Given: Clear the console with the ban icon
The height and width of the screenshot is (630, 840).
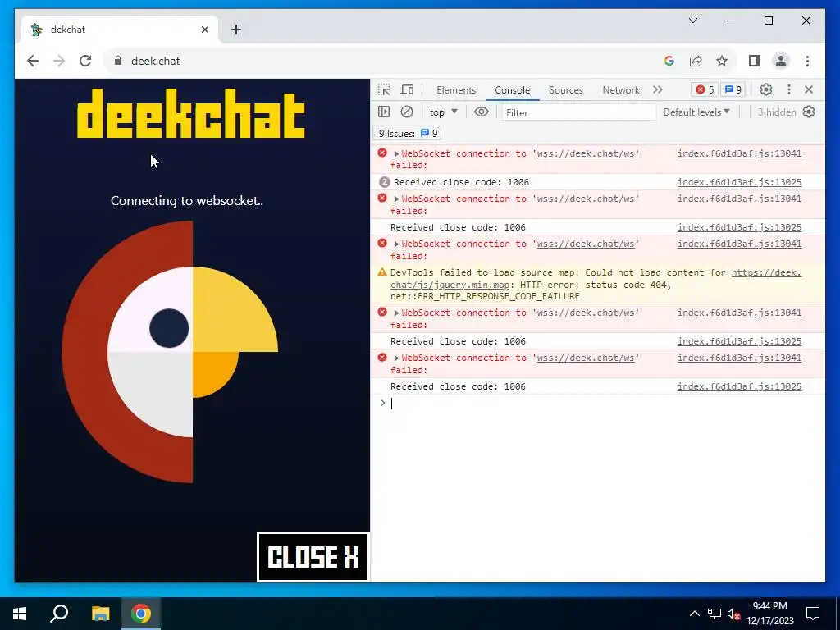Looking at the screenshot, I should pyautogui.click(x=407, y=112).
